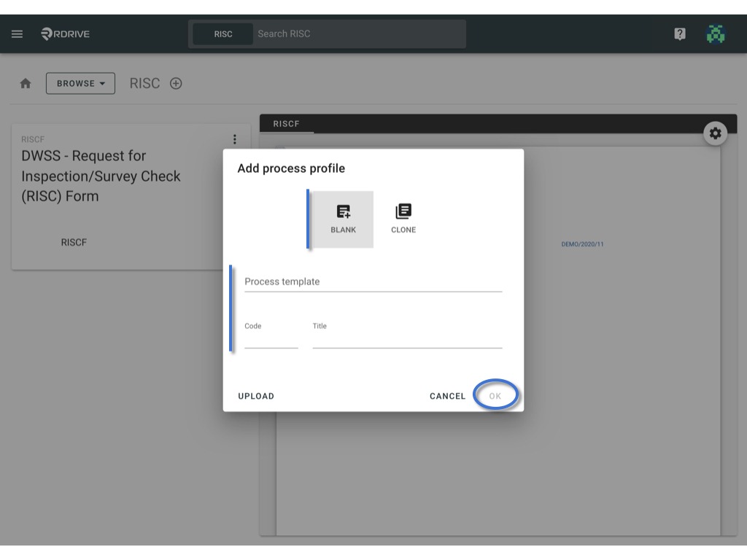Viewport: 747px width, 560px height.
Task: Click the RISCF label inside the card
Action: click(x=74, y=242)
